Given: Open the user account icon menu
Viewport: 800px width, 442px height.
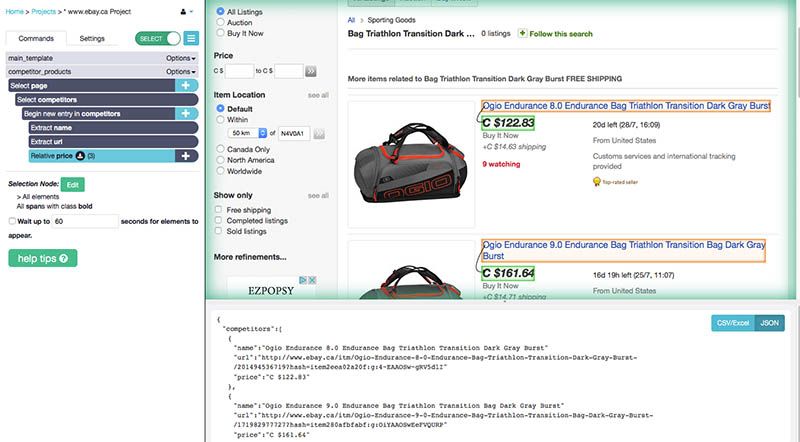Looking at the screenshot, I should point(183,12).
